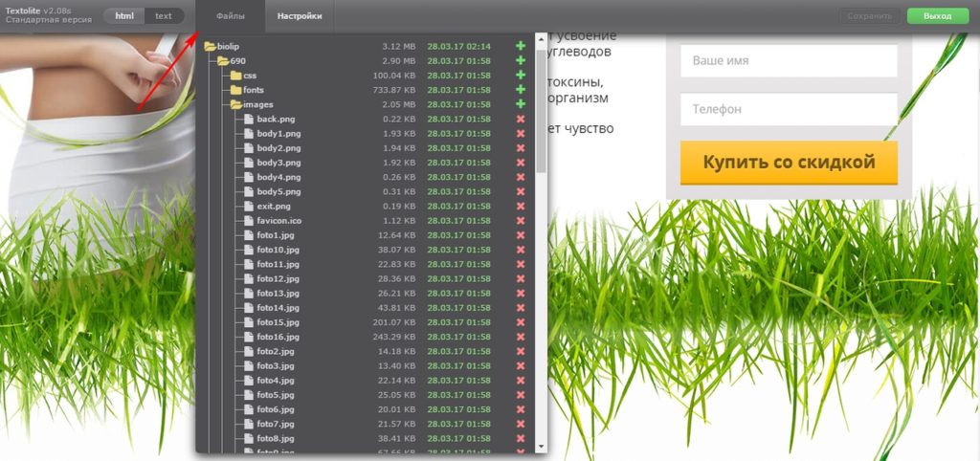Click the green Выход button
The height and width of the screenshot is (461, 980).
click(x=938, y=15)
